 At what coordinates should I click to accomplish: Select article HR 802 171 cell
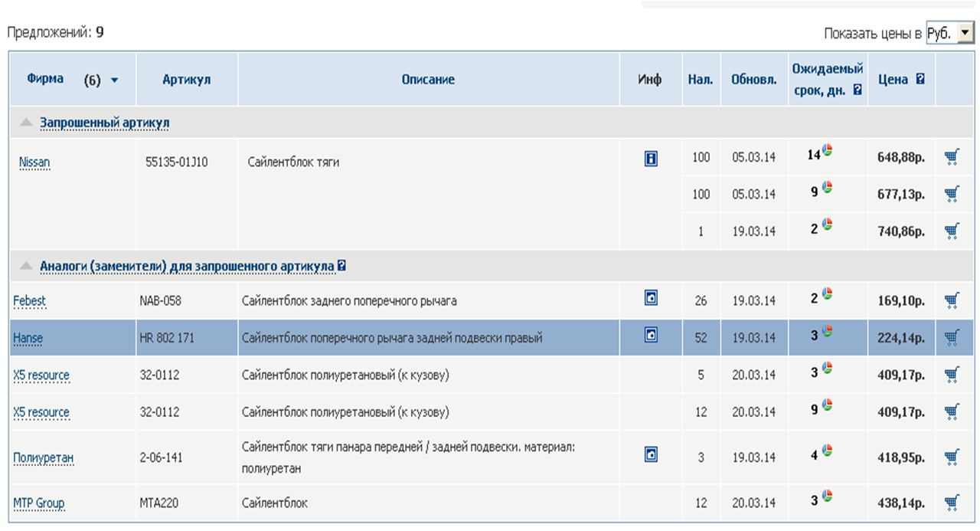tap(167, 338)
